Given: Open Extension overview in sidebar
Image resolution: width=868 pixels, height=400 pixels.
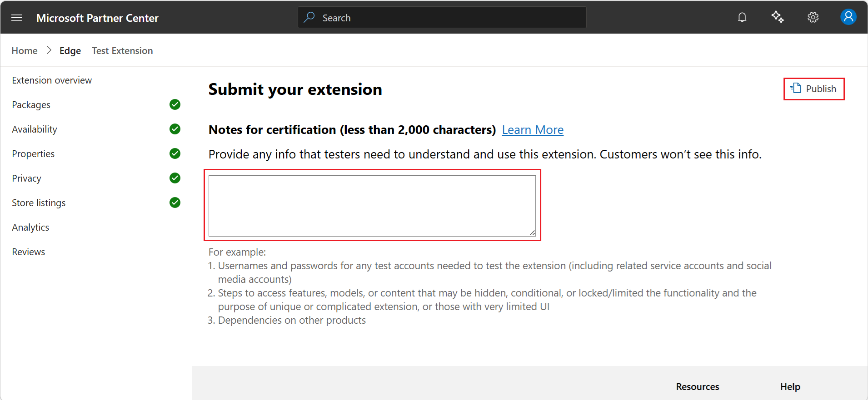Looking at the screenshot, I should click(x=52, y=80).
